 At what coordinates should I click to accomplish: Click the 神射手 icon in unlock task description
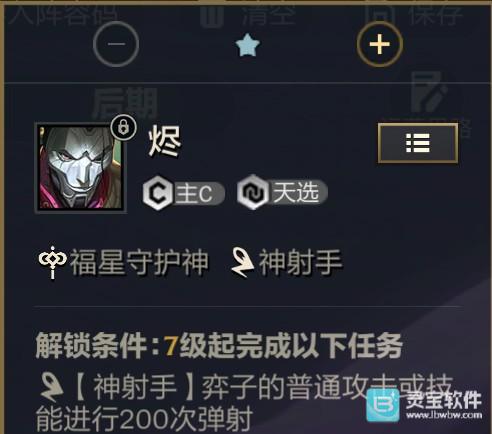pos(52,388)
